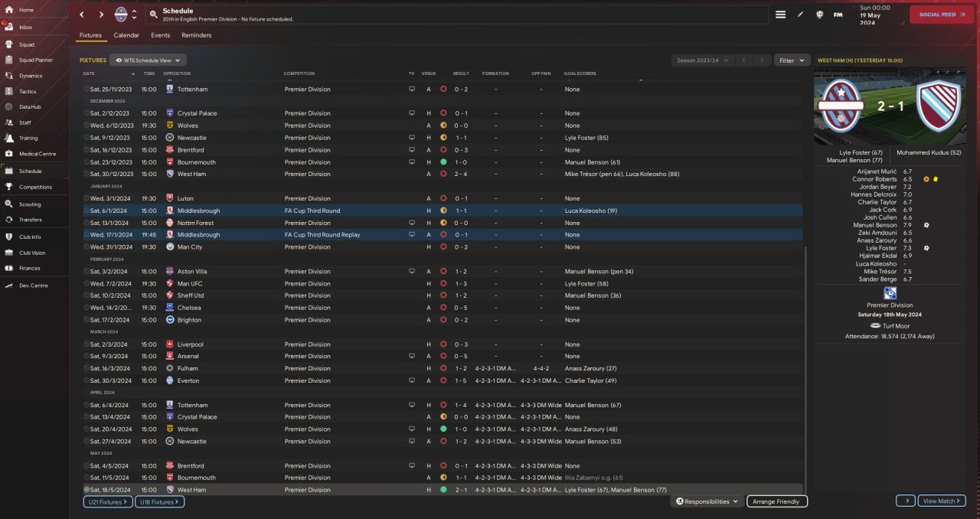This screenshot has width=980, height=519.
Task: Open the world globe icon in top bar
Action: pos(819,15)
